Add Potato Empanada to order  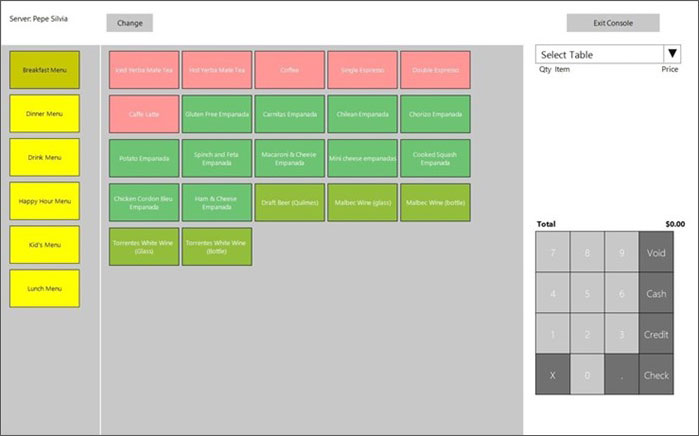144,158
